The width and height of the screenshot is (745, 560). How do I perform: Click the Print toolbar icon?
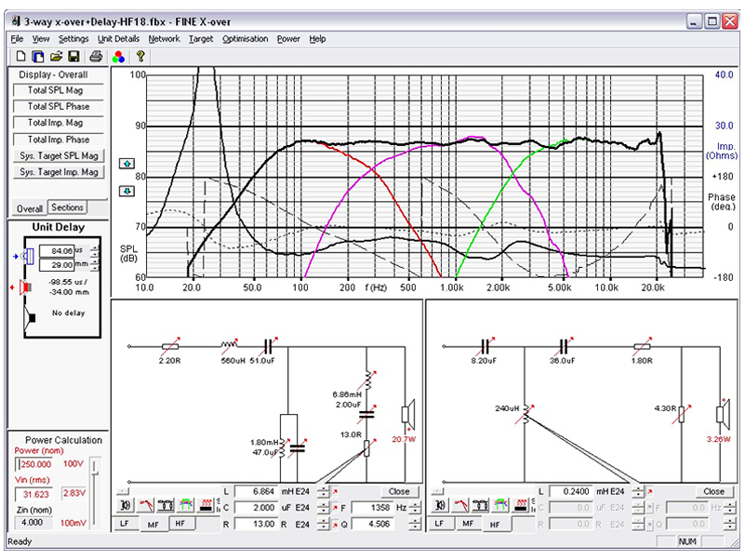pos(95,56)
